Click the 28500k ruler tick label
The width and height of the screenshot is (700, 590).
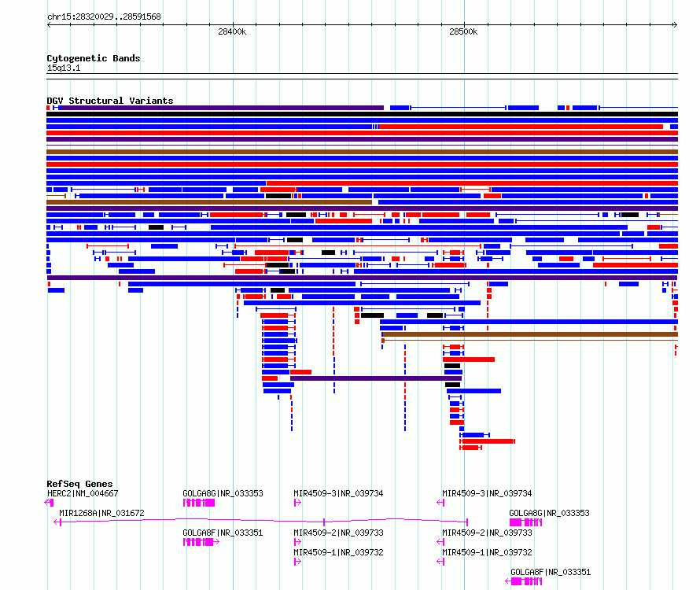[463, 31]
